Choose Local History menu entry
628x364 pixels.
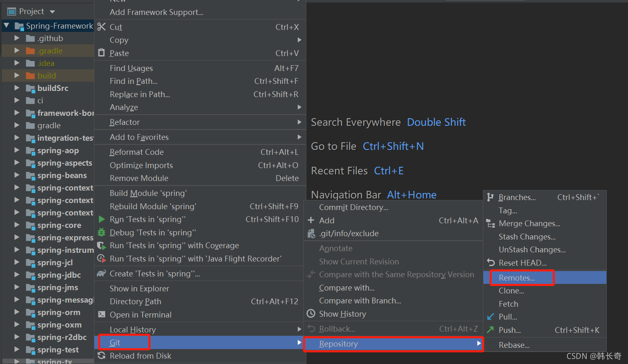pos(200,330)
